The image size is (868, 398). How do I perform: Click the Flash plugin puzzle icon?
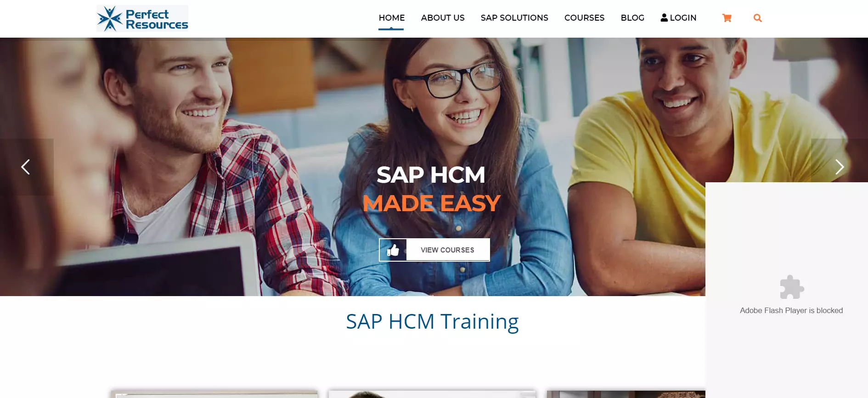point(792,287)
